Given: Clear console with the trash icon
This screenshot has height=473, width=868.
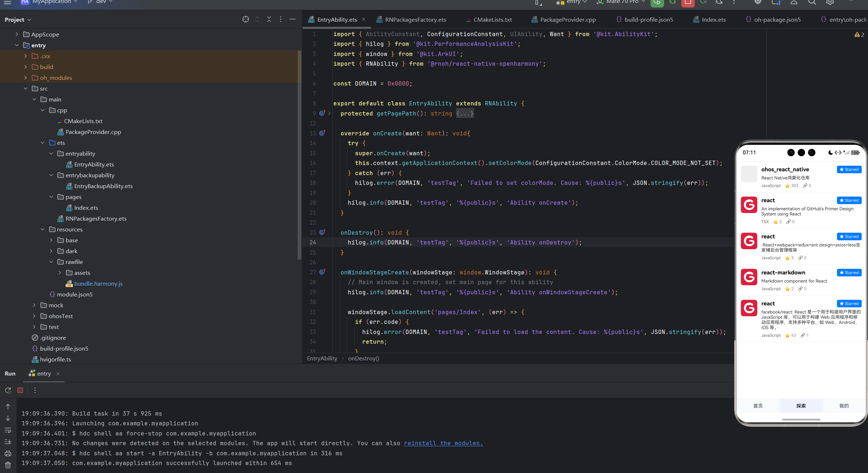Looking at the screenshot, I should point(8,465).
